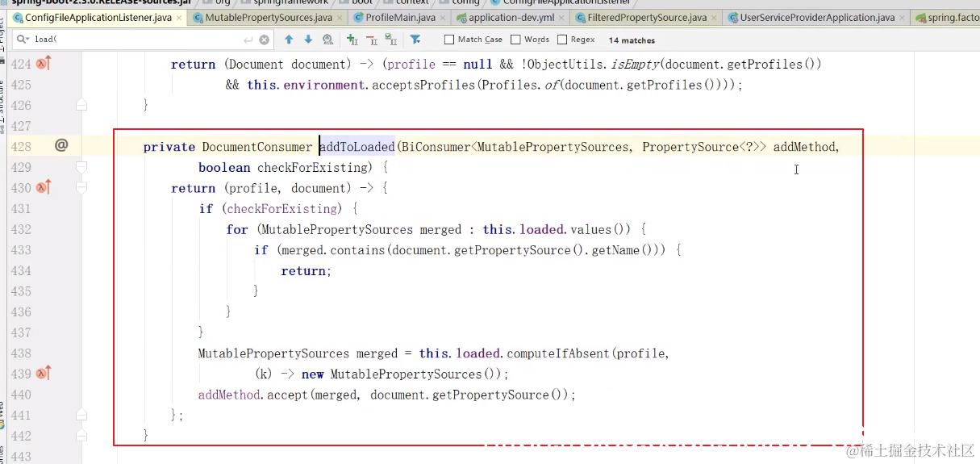The image size is (980, 464).
Task: Enable the Match Case checkbox
Action: coord(449,40)
